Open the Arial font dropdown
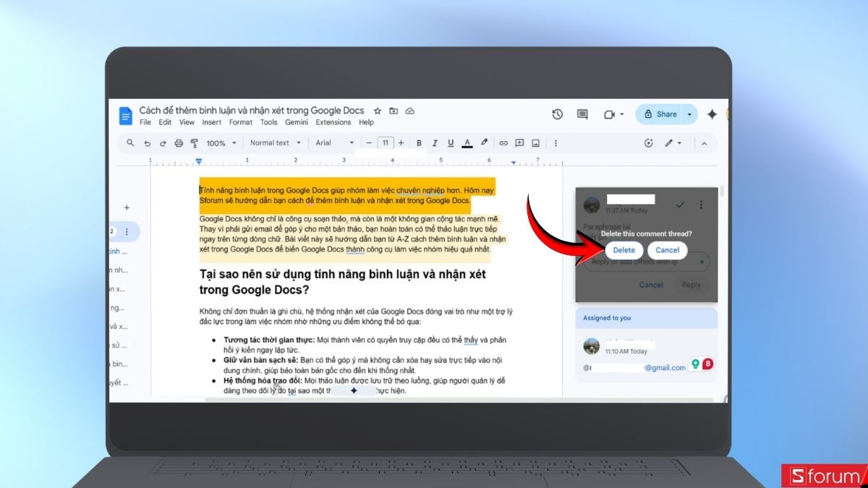 [335, 143]
